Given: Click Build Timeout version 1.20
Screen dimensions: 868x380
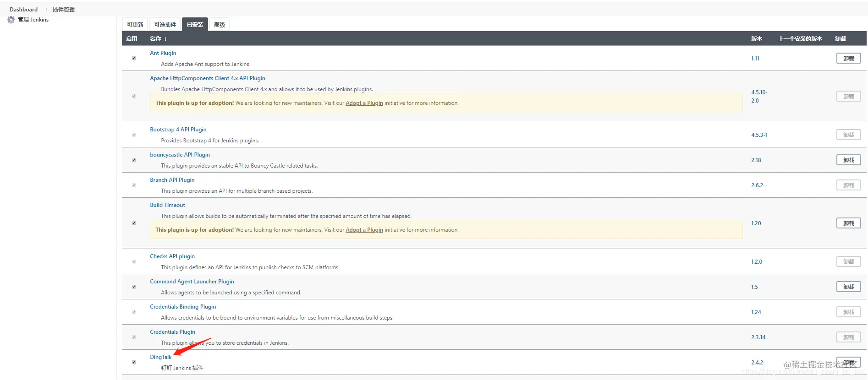Looking at the screenshot, I should [756, 223].
